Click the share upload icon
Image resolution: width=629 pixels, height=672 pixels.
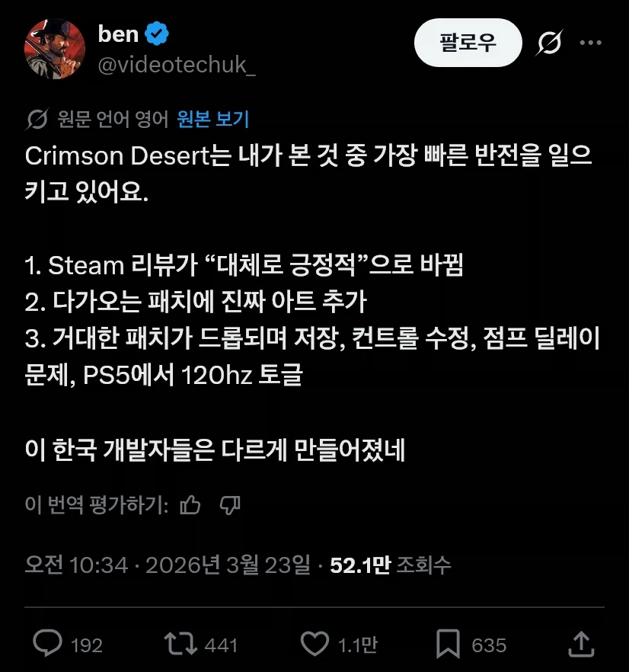582,645
